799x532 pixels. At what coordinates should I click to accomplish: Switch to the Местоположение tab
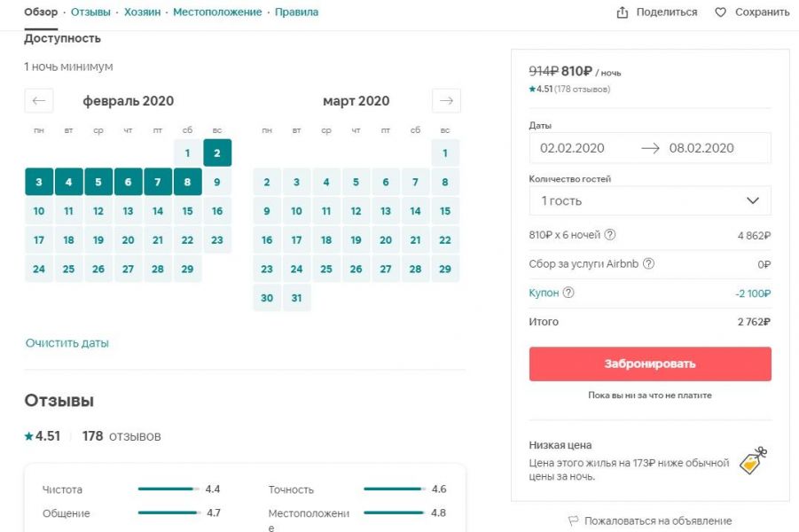pyautogui.click(x=217, y=12)
